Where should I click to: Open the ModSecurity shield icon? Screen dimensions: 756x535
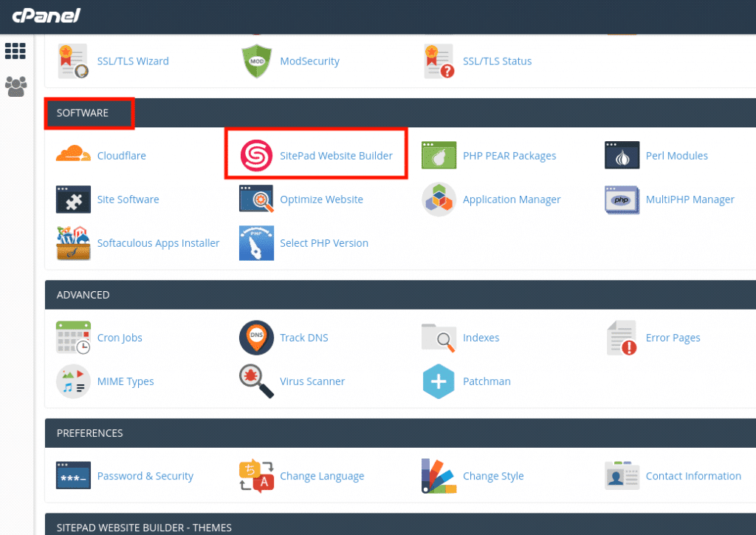tap(256, 61)
